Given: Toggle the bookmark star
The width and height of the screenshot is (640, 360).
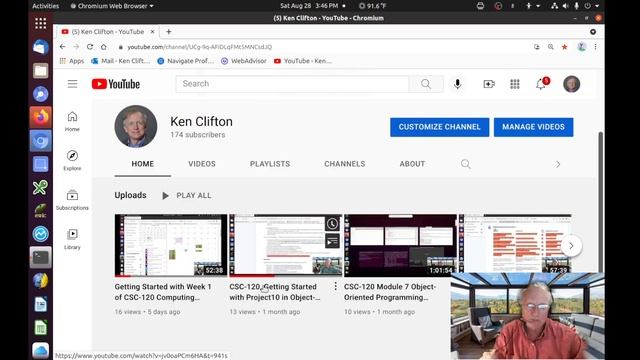Looking at the screenshot, I should [565, 47].
